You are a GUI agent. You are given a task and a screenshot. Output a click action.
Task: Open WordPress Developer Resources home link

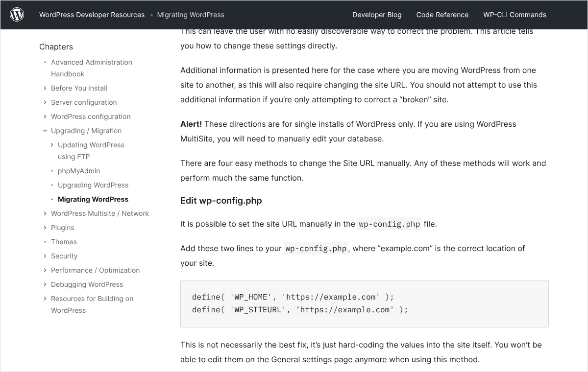click(x=92, y=15)
